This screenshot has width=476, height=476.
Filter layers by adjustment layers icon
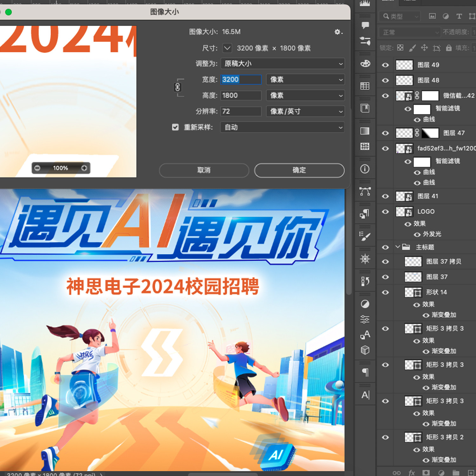coord(446,16)
